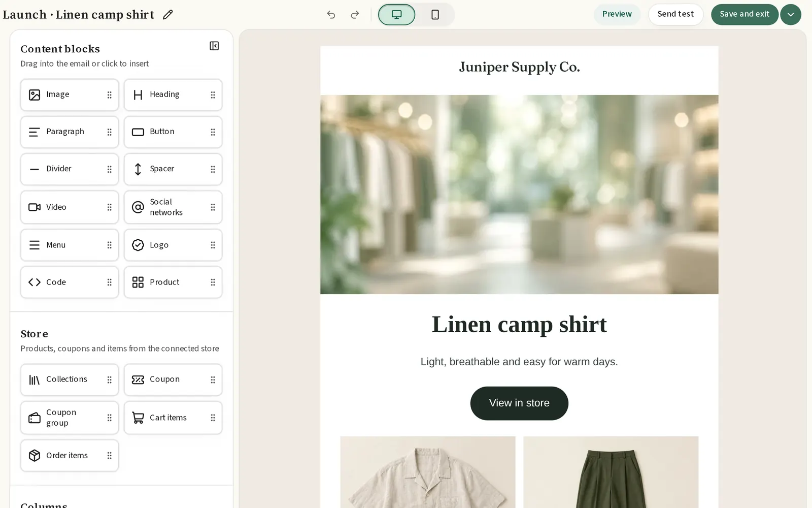Select the Juniper Supply Co. header text
Viewport: 812px width, 508px height.
[x=519, y=67]
